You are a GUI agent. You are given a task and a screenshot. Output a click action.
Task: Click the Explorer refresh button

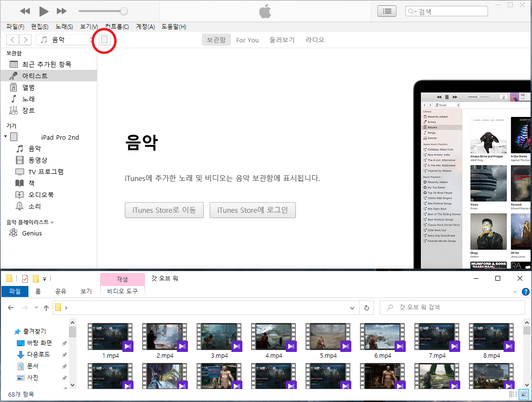366,308
